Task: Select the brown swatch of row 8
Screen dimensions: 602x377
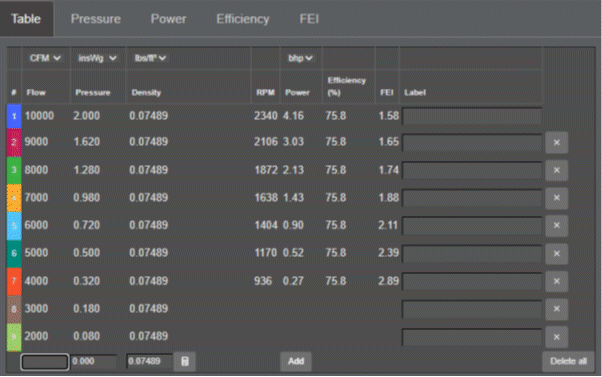Action: click(14, 309)
